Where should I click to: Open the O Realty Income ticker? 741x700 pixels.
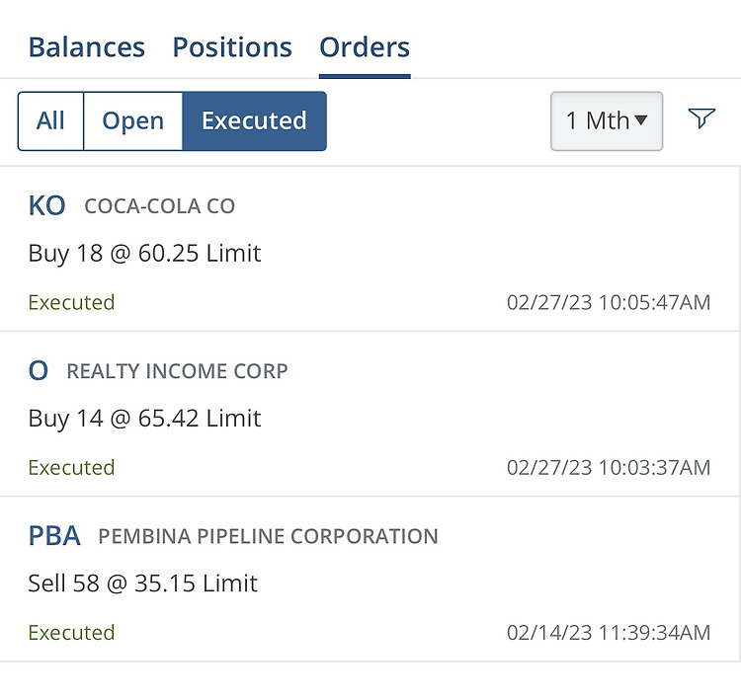pyautogui.click(x=39, y=371)
